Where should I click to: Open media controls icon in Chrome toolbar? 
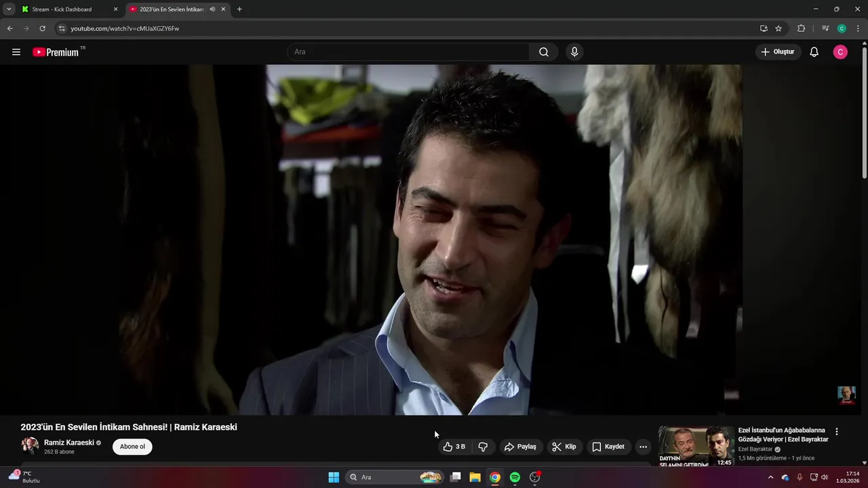[x=825, y=28]
